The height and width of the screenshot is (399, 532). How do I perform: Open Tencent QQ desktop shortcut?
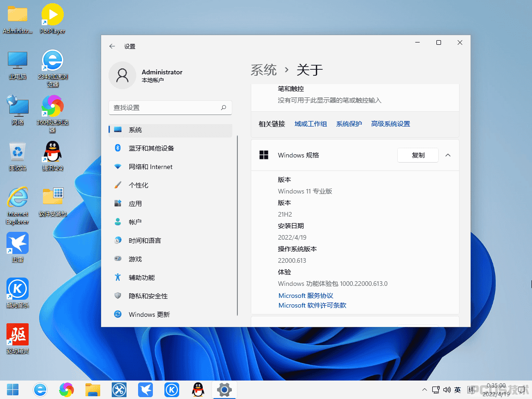[53, 156]
